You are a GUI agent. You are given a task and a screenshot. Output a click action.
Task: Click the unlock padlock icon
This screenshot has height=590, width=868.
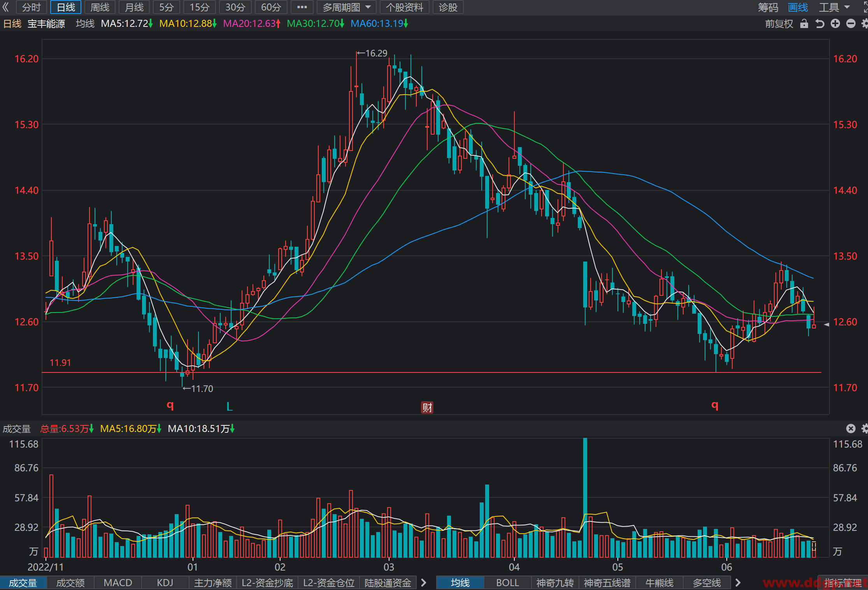[x=804, y=24]
